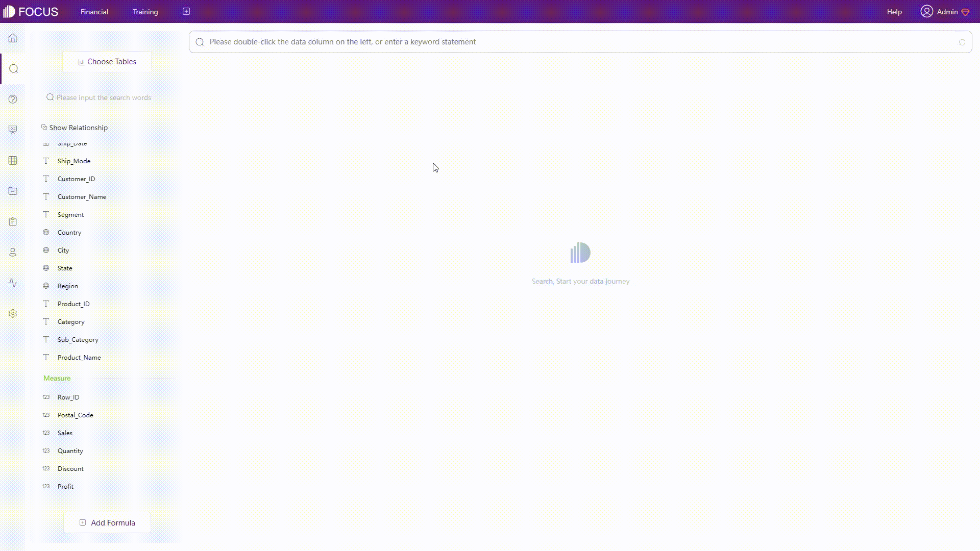This screenshot has width=980, height=551.
Task: Toggle Show Relationship visibility option
Action: coord(74,127)
